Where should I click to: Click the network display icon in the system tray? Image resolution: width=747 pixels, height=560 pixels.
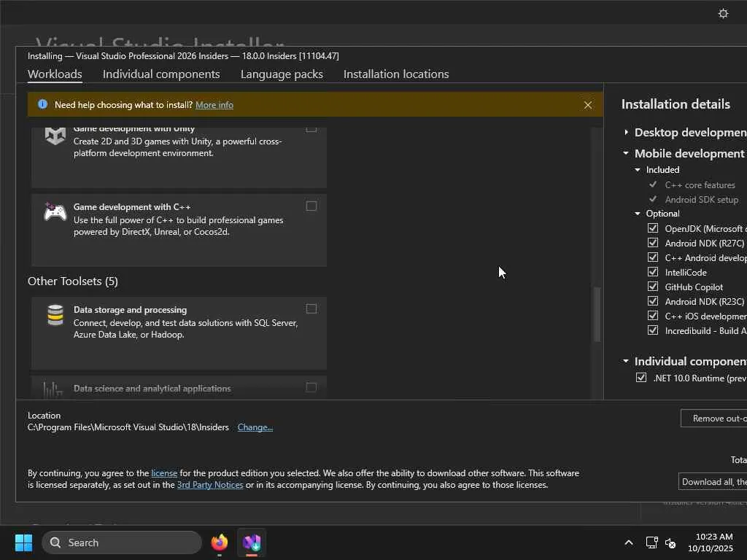click(651, 542)
